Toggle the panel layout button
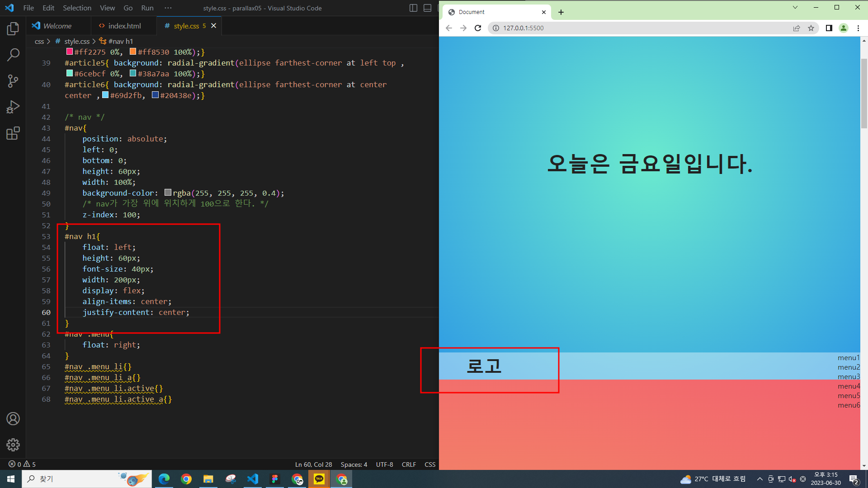Image resolution: width=868 pixels, height=488 pixels. coord(427,8)
